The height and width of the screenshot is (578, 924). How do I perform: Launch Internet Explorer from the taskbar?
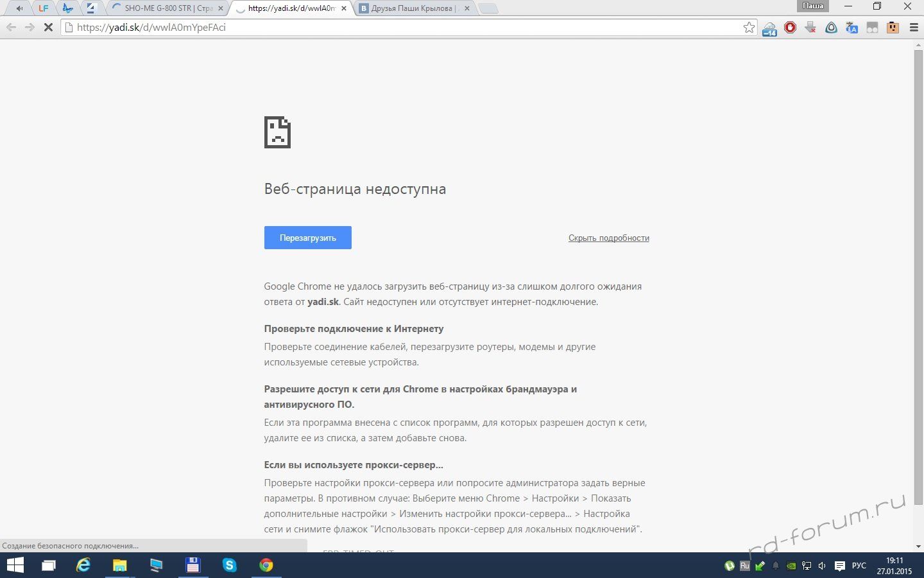[x=83, y=565]
